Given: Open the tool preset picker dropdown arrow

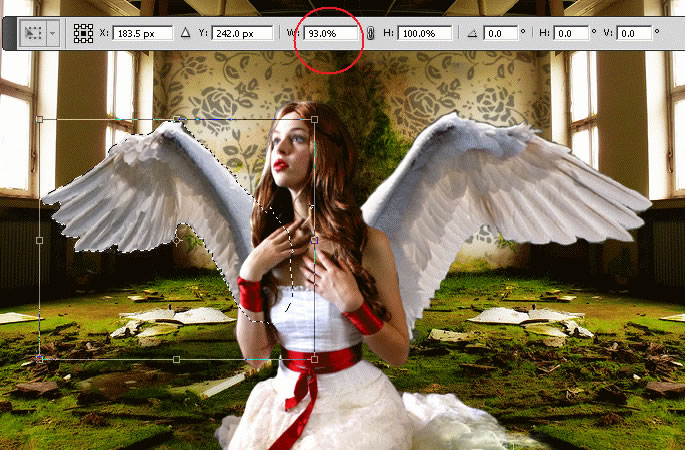Looking at the screenshot, I should click(x=53, y=33).
